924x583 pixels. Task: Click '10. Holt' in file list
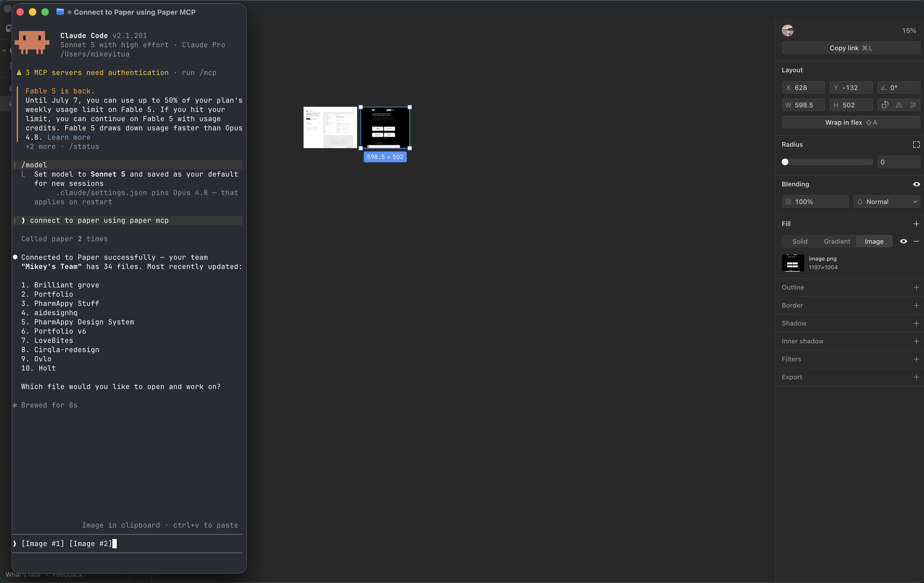coord(38,368)
